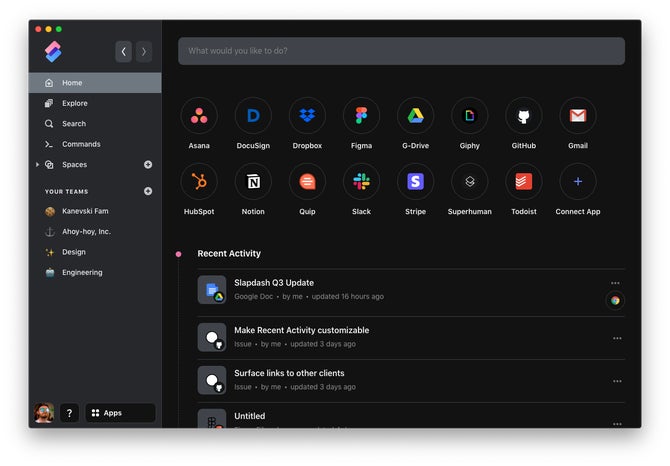Click the pink Recent Activity timeline dot
This screenshot has height=466, width=670.
click(179, 254)
